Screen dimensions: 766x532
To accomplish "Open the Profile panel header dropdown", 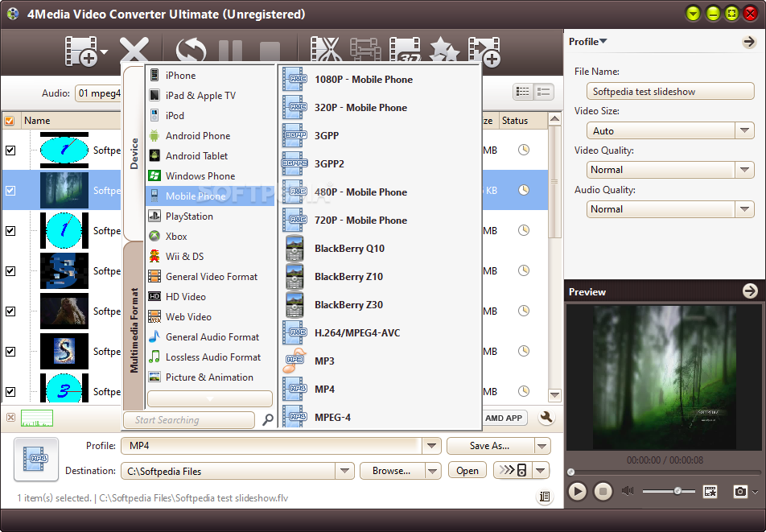I will click(x=603, y=42).
